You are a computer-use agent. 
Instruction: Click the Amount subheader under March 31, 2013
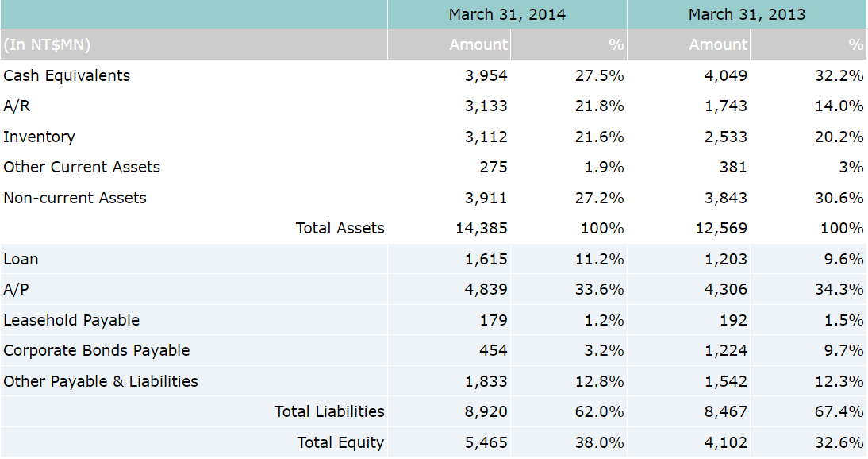click(717, 44)
